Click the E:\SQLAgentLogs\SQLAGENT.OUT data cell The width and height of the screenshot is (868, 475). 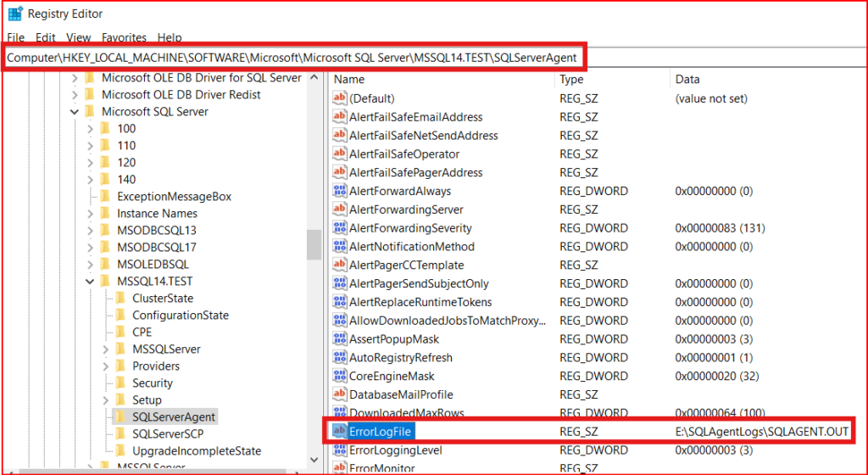[x=762, y=432]
